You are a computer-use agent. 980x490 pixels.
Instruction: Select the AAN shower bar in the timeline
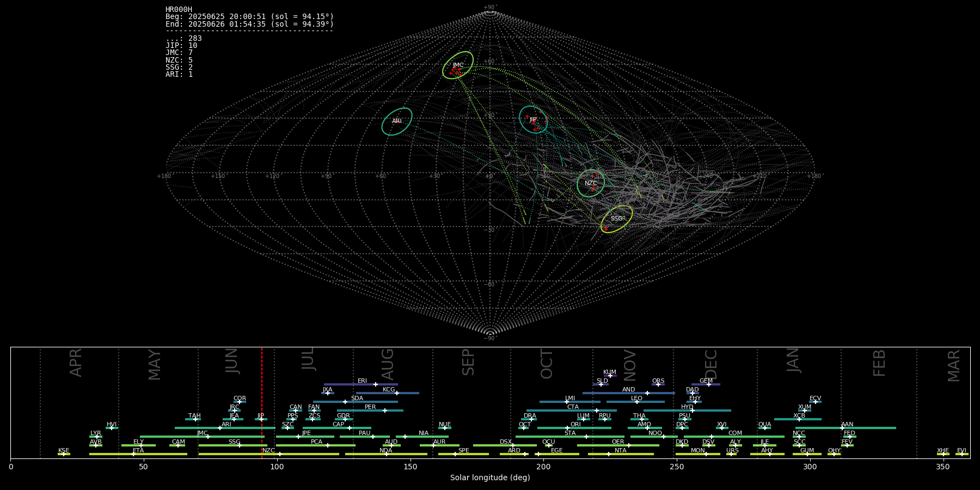pos(844,428)
